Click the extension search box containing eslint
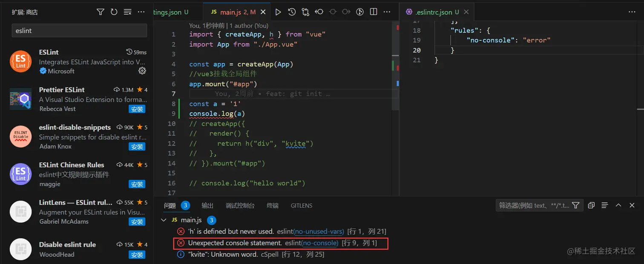This screenshot has height=264, width=644. click(79, 31)
